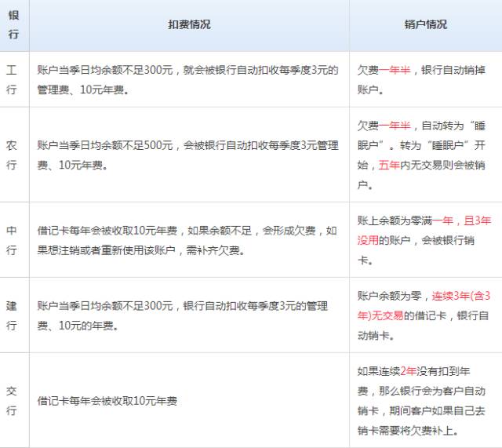The height and width of the screenshot is (448, 502).
Task: Click red text 2年 in 交行 row
Action: (x=409, y=371)
